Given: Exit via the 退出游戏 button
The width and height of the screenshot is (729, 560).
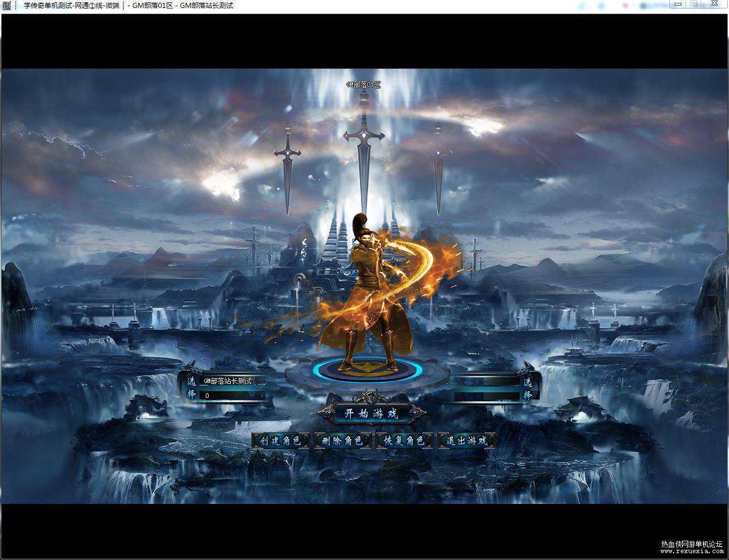Looking at the screenshot, I should 467,440.
